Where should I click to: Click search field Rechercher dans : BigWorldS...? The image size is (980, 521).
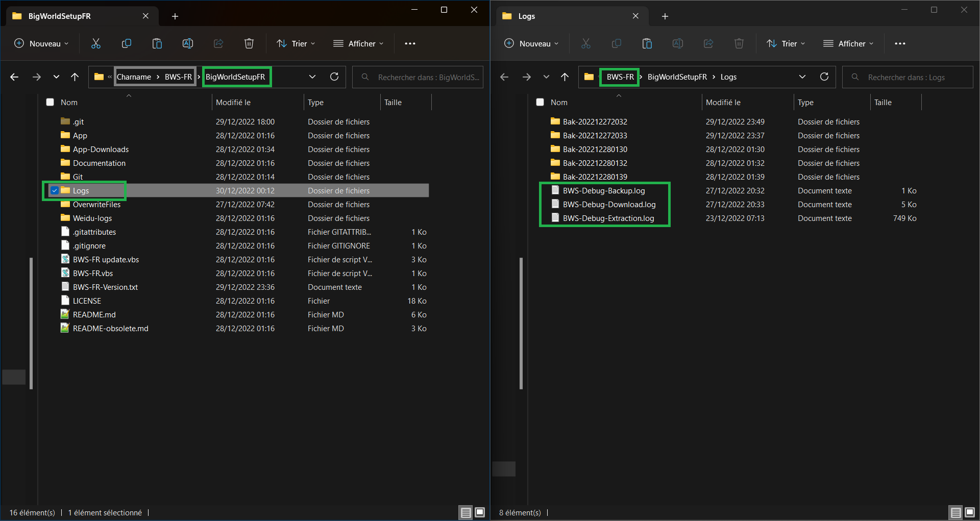pos(418,77)
